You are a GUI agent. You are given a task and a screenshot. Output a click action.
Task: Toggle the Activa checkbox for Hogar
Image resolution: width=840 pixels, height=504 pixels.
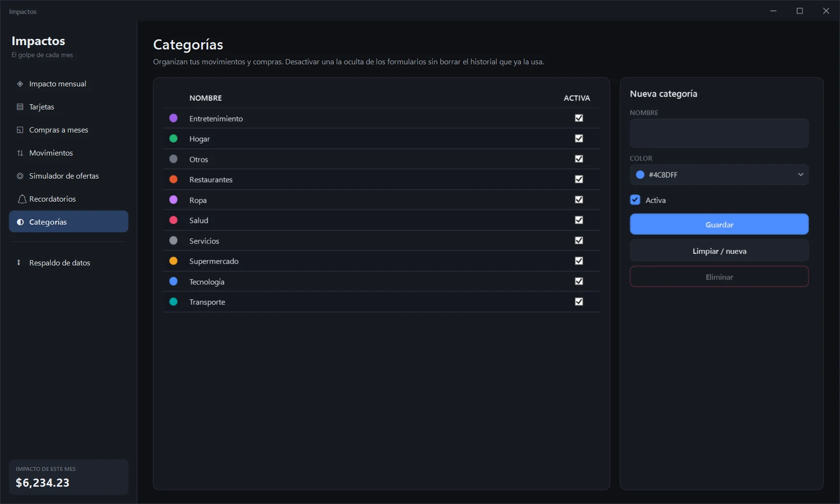coord(579,138)
